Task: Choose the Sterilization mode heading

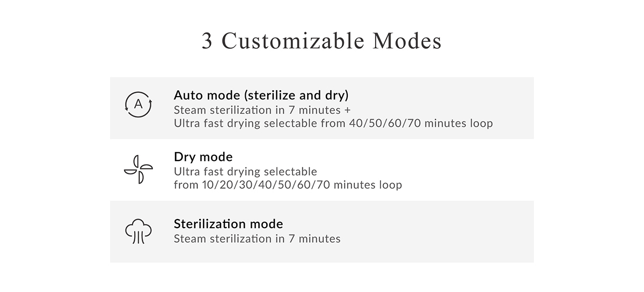Action: pyautogui.click(x=228, y=224)
